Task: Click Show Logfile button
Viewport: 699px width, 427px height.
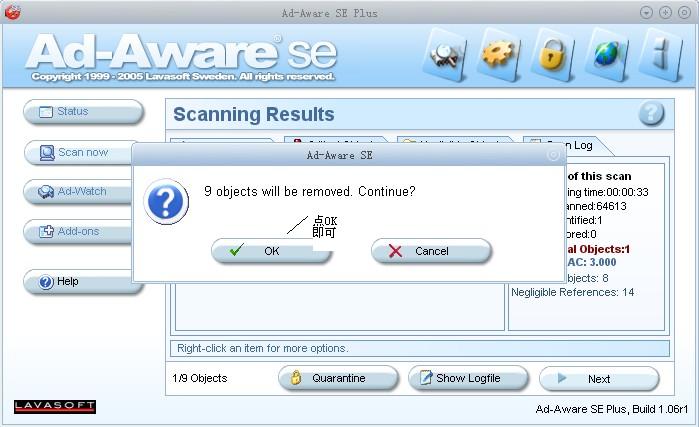Action: tap(468, 378)
